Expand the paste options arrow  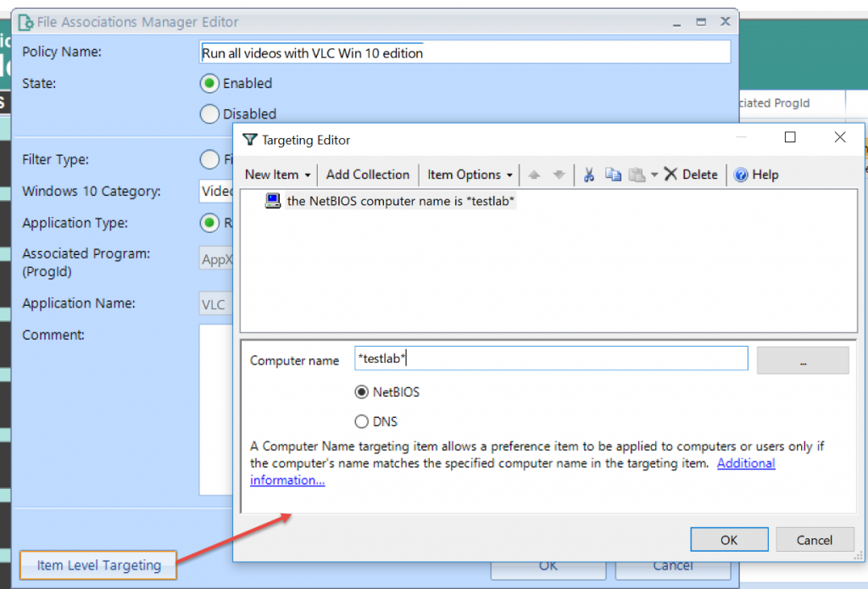[654, 174]
